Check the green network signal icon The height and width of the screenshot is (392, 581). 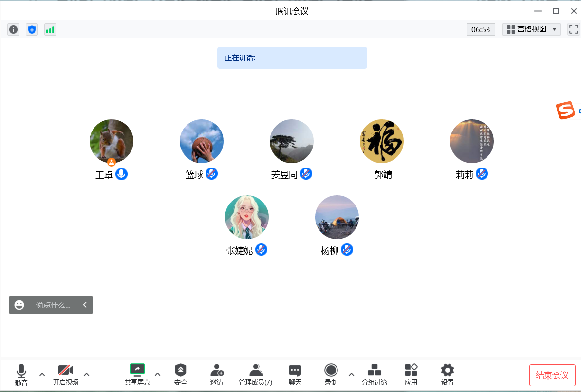50,30
